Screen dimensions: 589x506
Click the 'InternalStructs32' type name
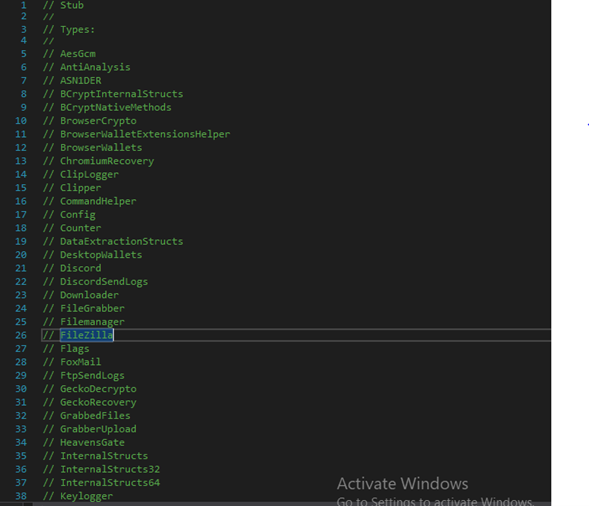pos(110,470)
